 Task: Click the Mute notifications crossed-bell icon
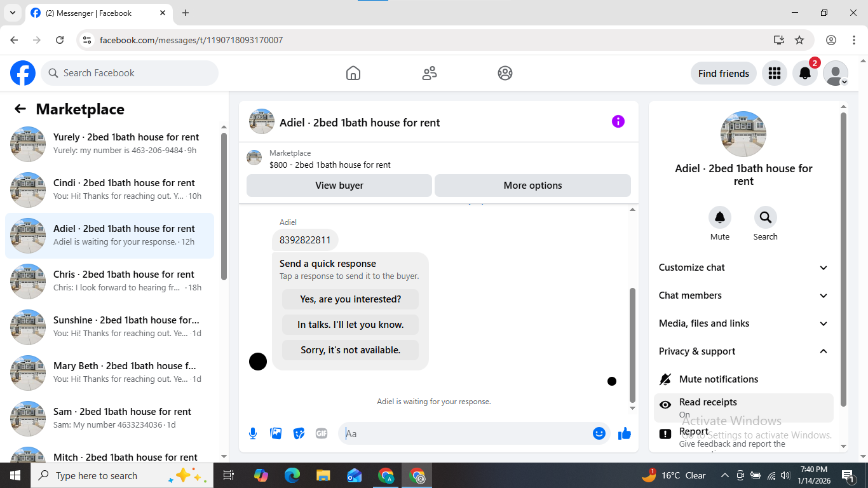[665, 379]
